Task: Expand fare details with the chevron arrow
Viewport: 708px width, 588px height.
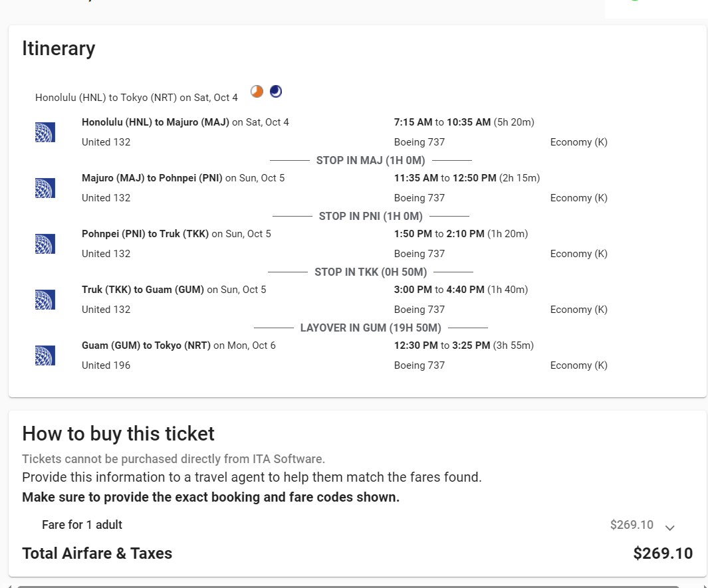Action: tap(670, 528)
